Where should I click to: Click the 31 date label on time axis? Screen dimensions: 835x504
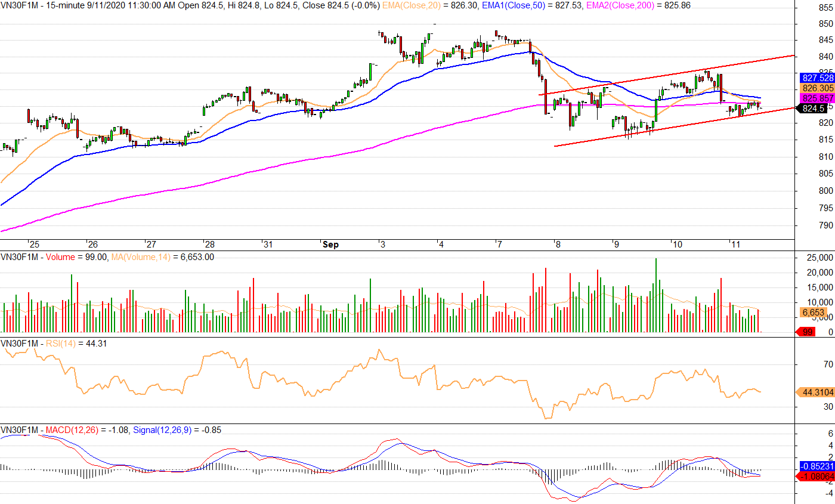click(268, 245)
